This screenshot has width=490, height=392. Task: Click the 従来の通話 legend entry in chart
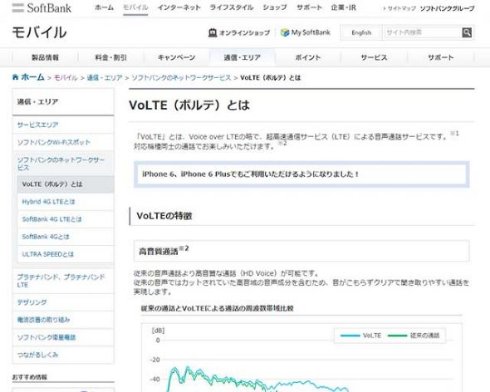[414, 335]
